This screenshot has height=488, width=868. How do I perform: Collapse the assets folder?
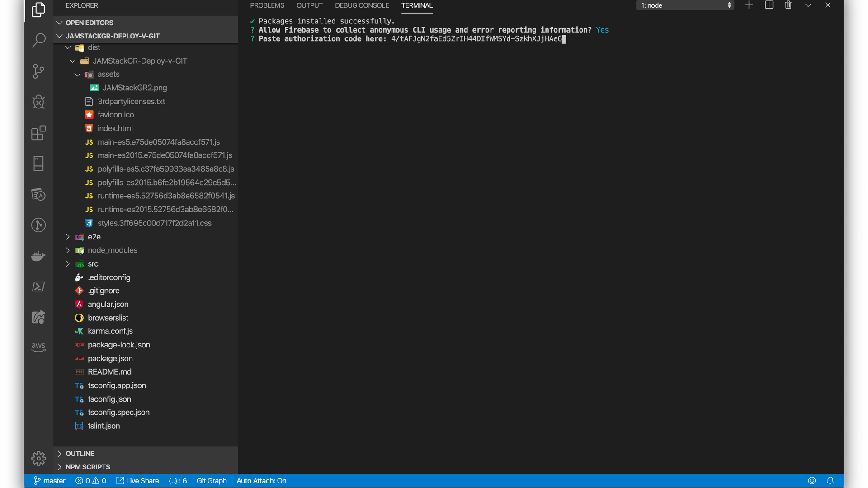point(108,75)
